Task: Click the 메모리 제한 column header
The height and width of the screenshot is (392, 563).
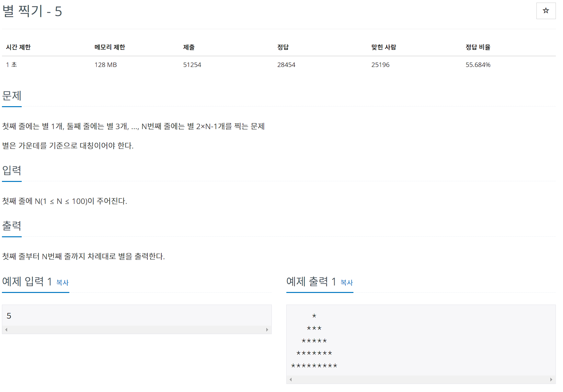Action: tap(110, 47)
